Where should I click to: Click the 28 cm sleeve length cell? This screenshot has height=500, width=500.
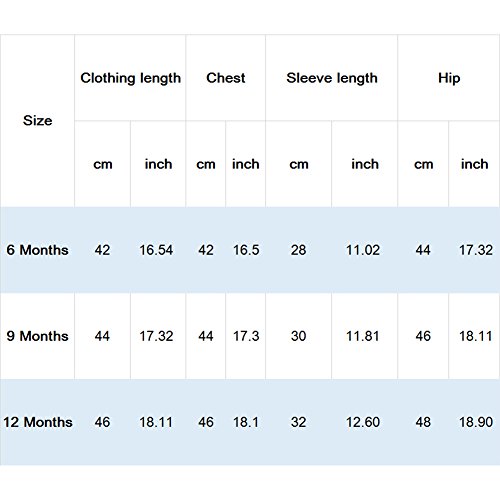[x=299, y=250]
